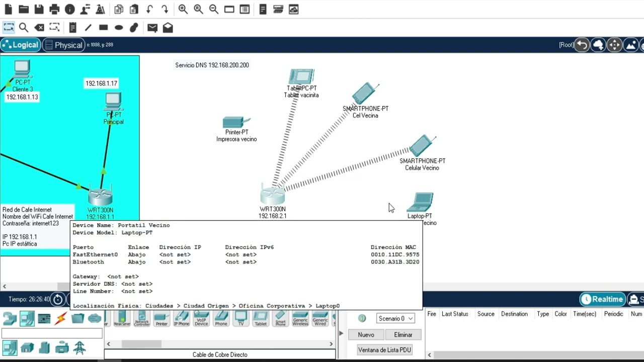Screen dimensions: 644x362
Task: Pick the IP Phone device from palette
Action: point(181,319)
